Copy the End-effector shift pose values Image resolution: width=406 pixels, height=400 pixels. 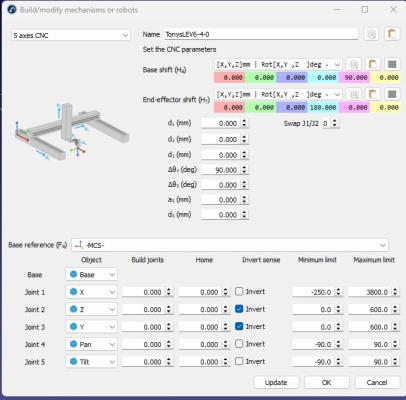354,94
